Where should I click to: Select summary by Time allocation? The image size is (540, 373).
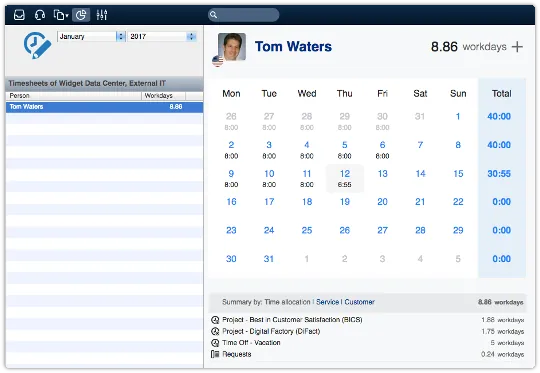coord(287,302)
